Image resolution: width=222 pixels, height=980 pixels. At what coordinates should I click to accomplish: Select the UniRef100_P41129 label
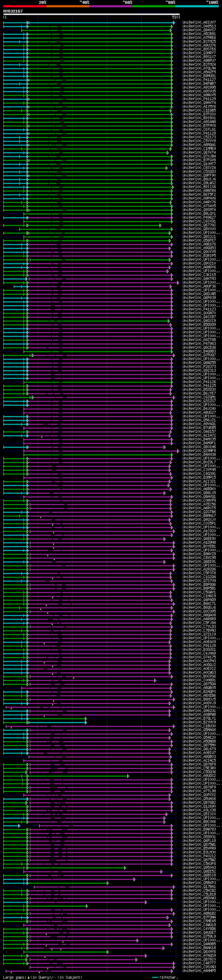tap(199, 99)
